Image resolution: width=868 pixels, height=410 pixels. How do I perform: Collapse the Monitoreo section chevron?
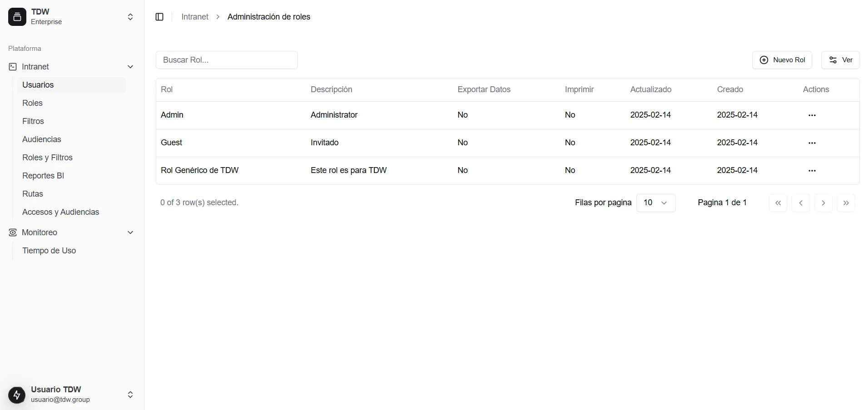(130, 232)
